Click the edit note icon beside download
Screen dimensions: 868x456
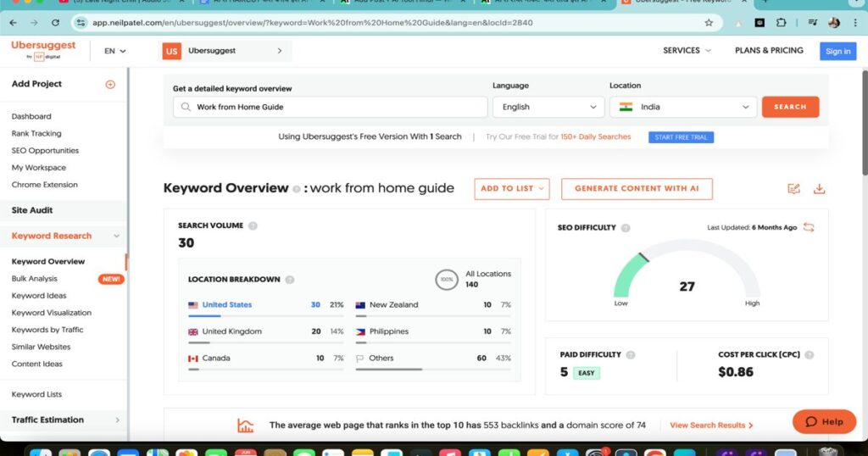793,189
